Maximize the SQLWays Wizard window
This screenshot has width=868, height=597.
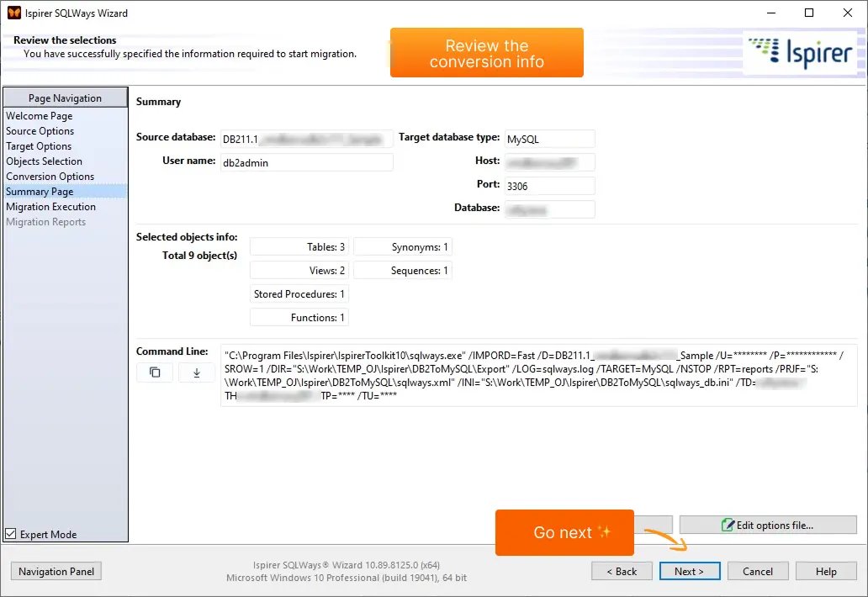pos(809,13)
